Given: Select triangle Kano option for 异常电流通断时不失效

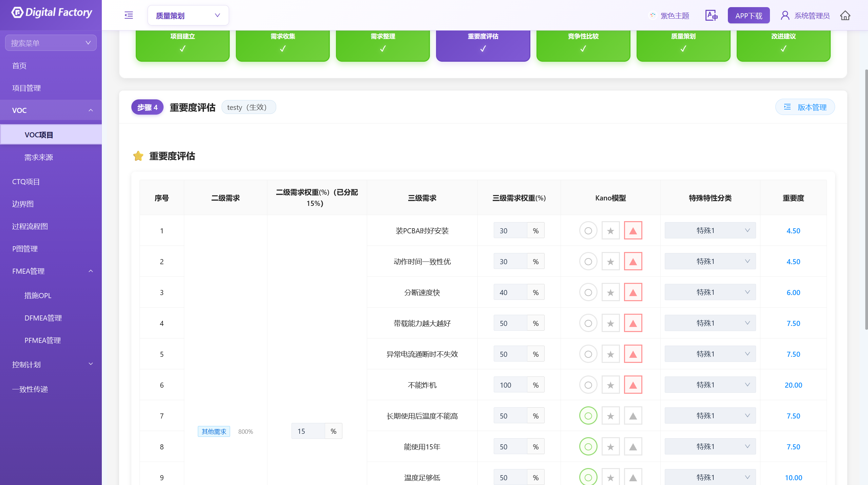Looking at the screenshot, I should coord(633,354).
